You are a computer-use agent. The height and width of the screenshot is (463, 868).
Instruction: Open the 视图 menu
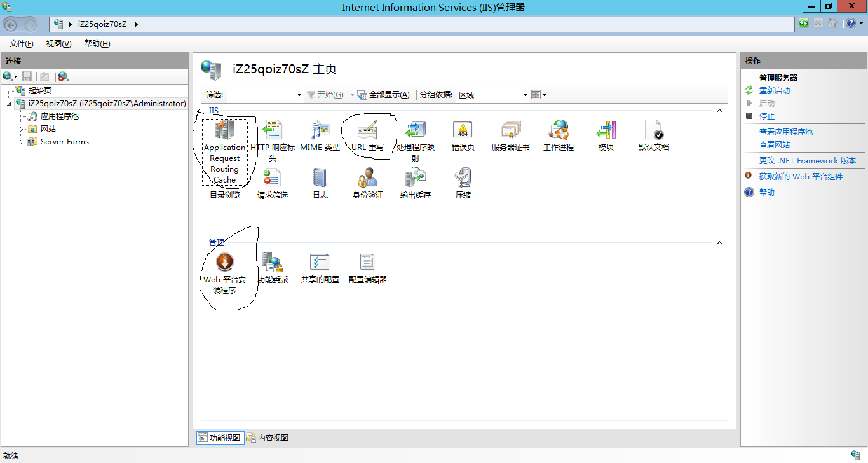(x=58, y=44)
